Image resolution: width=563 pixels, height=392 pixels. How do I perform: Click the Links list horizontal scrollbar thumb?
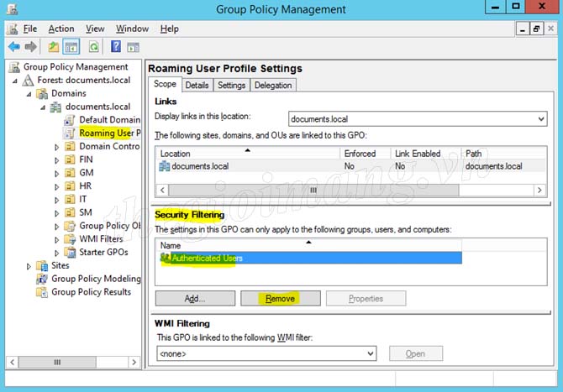coord(313,190)
